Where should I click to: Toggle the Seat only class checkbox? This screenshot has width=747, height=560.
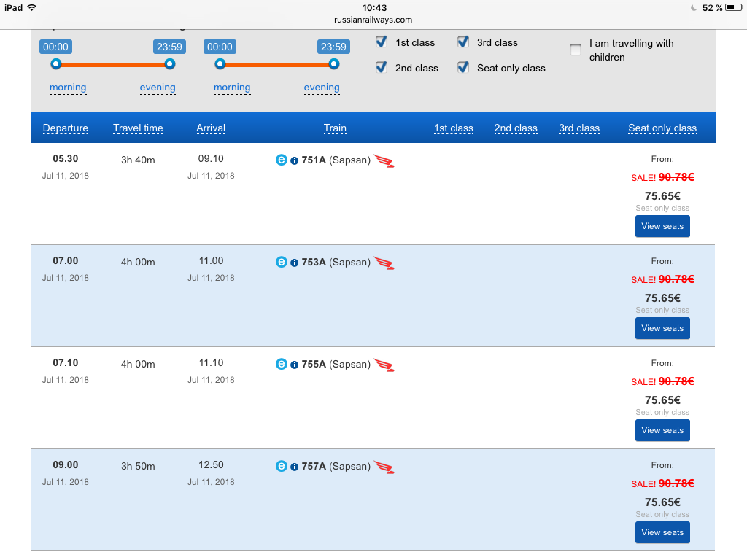pyautogui.click(x=462, y=67)
